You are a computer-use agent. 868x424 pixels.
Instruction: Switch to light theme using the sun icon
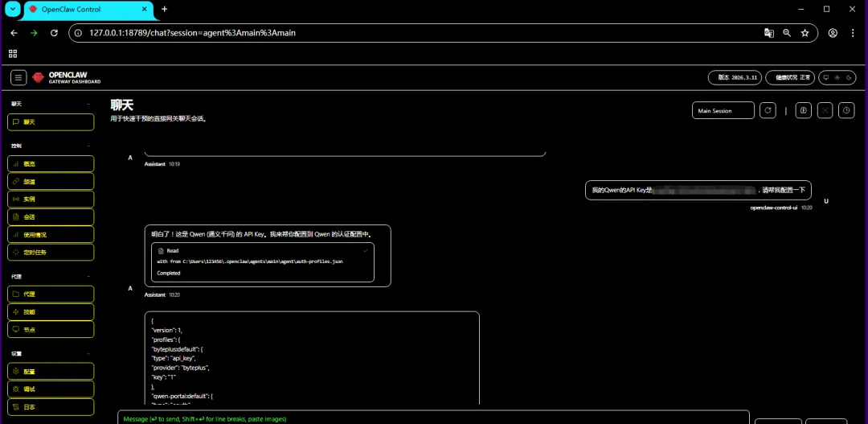(x=837, y=77)
